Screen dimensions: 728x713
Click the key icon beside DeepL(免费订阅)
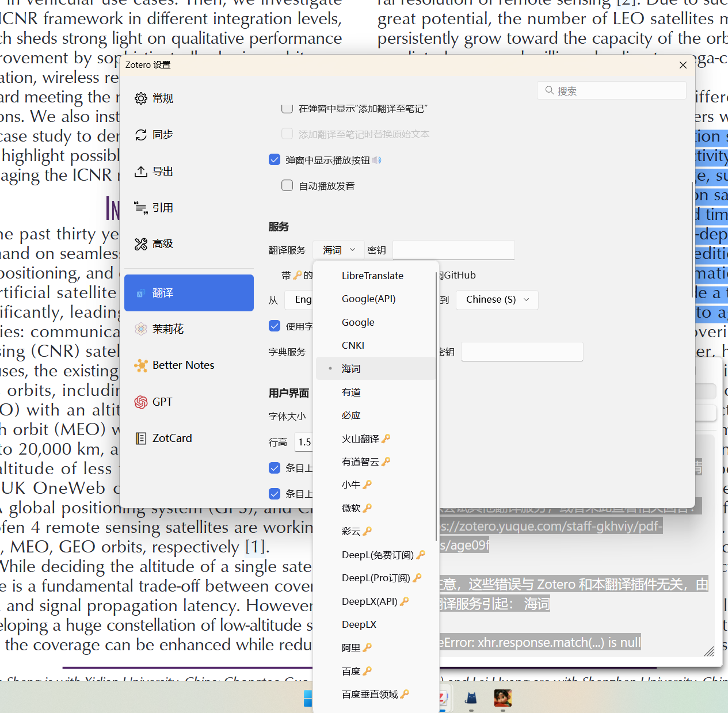coord(421,555)
